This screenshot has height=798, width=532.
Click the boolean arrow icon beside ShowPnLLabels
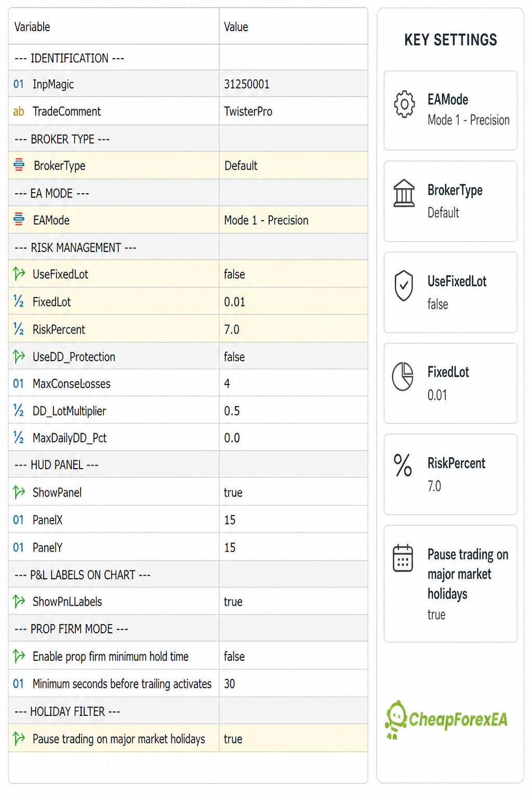(19, 602)
